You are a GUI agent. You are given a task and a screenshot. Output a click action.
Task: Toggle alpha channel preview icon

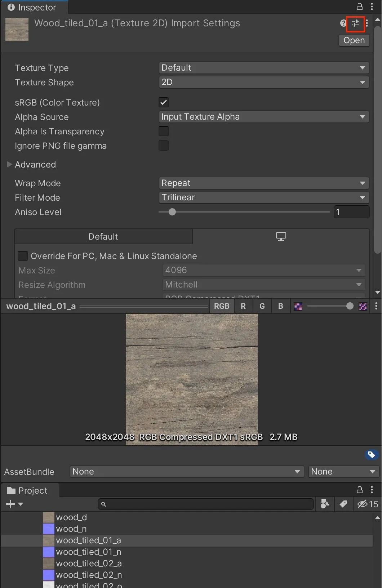(298, 307)
